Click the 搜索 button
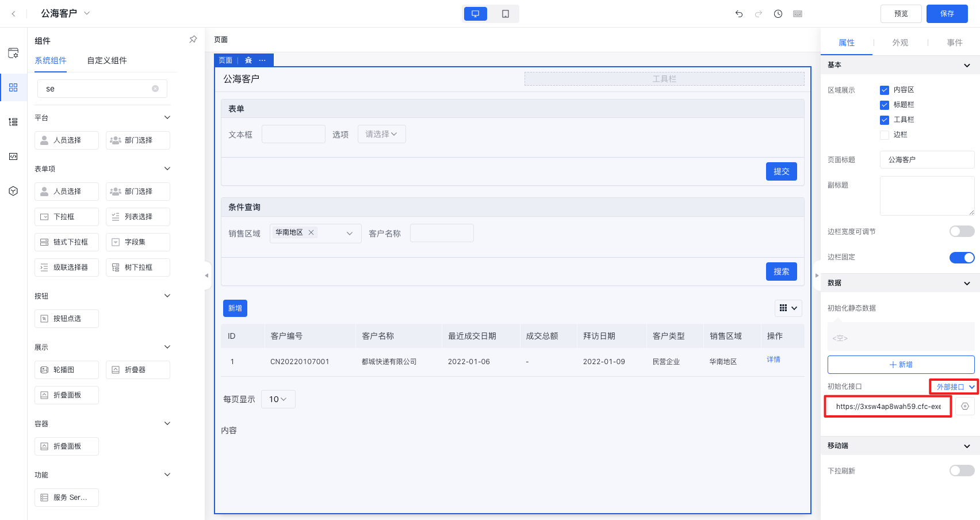 pos(782,272)
